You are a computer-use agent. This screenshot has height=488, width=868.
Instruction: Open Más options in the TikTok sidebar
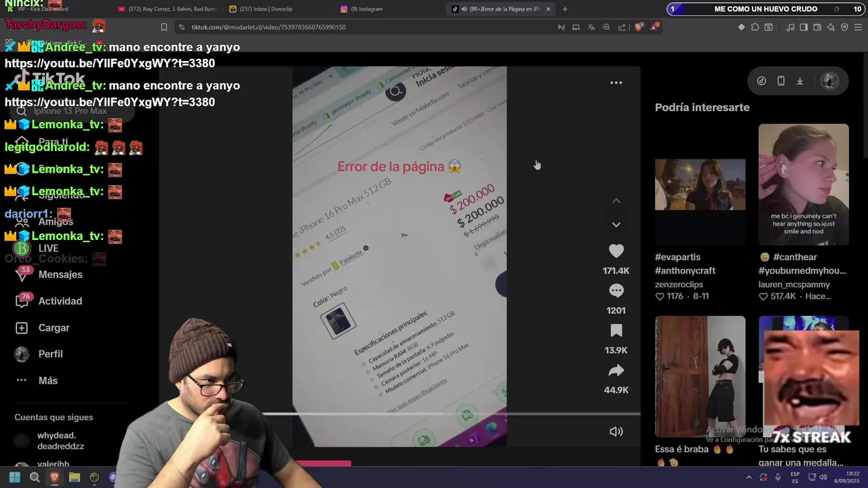click(x=48, y=380)
